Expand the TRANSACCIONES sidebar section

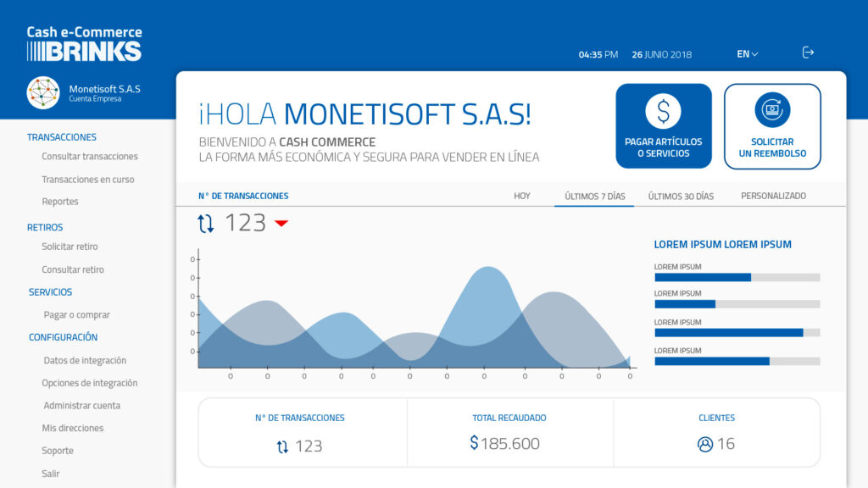[62, 137]
